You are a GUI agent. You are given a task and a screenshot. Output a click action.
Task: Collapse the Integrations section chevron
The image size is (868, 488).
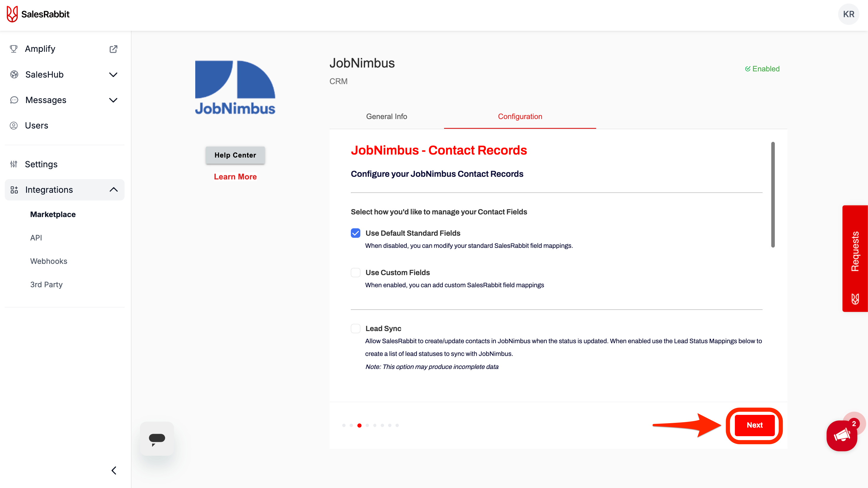pos(114,190)
